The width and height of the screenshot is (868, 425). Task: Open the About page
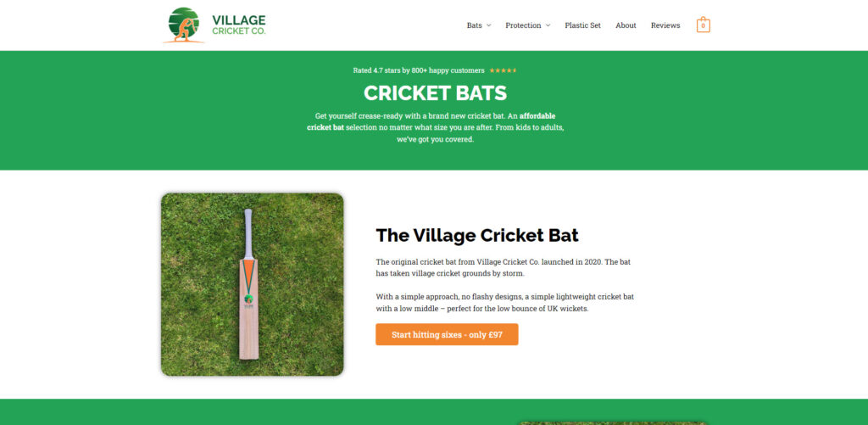[x=626, y=25]
